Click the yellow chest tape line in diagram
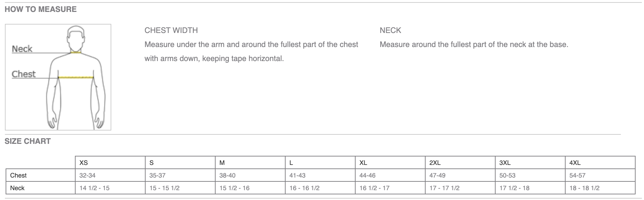The image size is (644, 200). coord(76,77)
